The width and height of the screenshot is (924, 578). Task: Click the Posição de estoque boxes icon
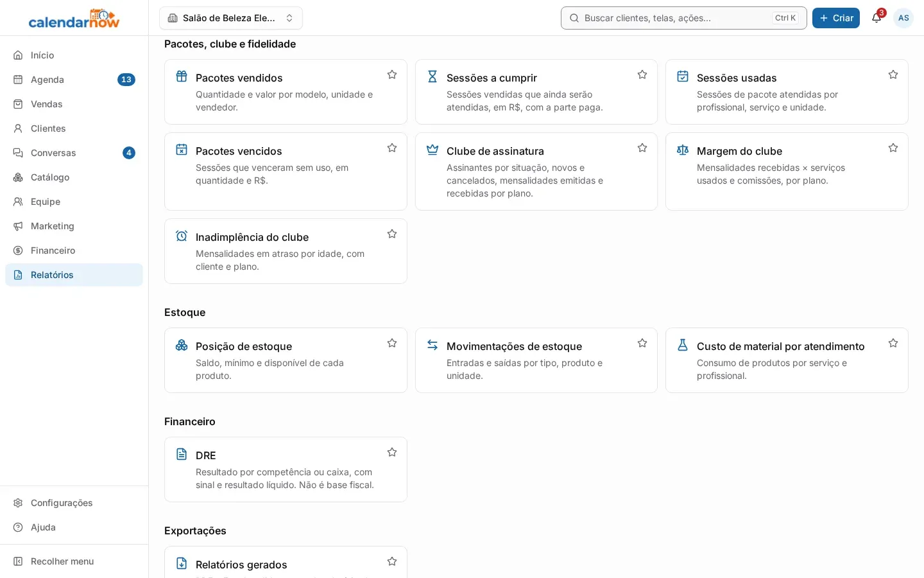point(182,345)
